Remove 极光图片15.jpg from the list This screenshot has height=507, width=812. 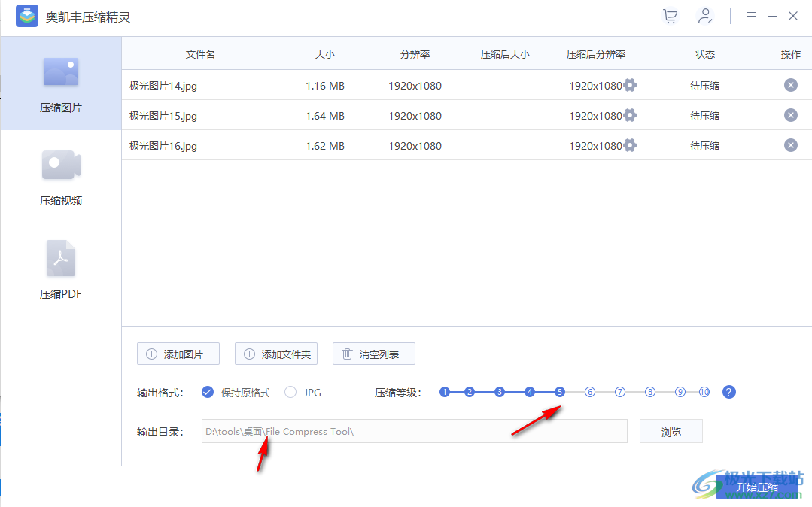coord(790,115)
